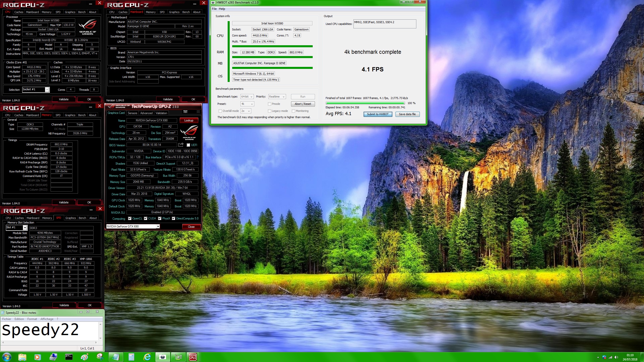Open the Snipping Tool taskbar icon

click(100, 357)
